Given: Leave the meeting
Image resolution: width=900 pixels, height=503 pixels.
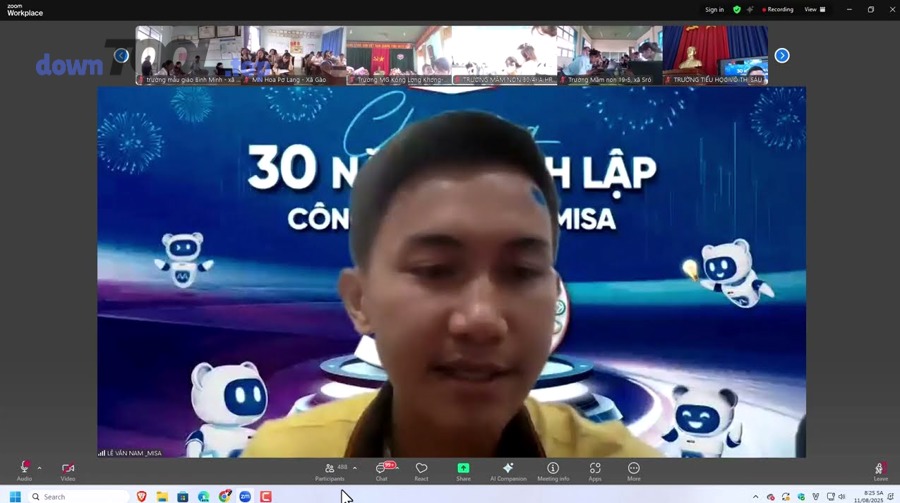Looking at the screenshot, I should click(x=880, y=471).
